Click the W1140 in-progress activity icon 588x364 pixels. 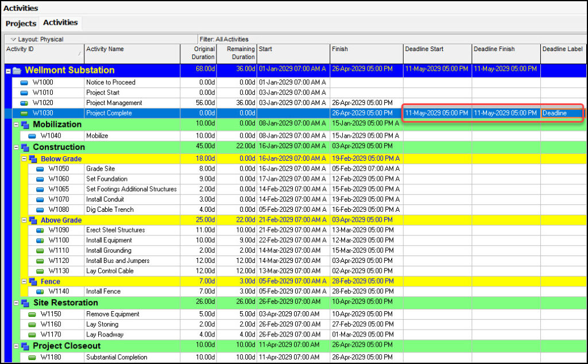point(40,291)
